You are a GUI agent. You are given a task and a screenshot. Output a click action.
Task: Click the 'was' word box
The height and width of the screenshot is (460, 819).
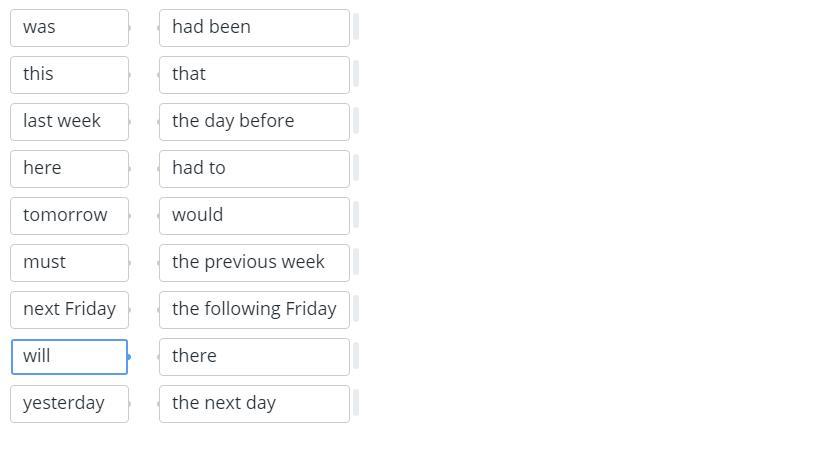pos(69,28)
